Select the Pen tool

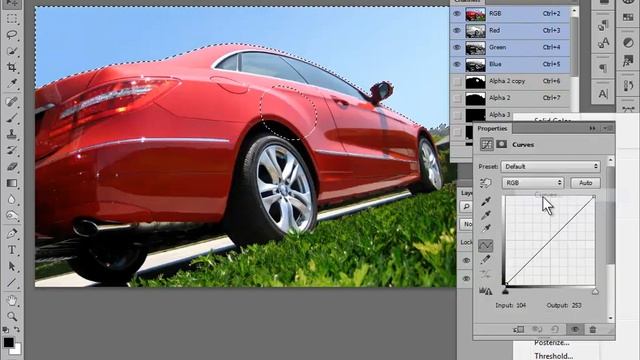coord(12,233)
